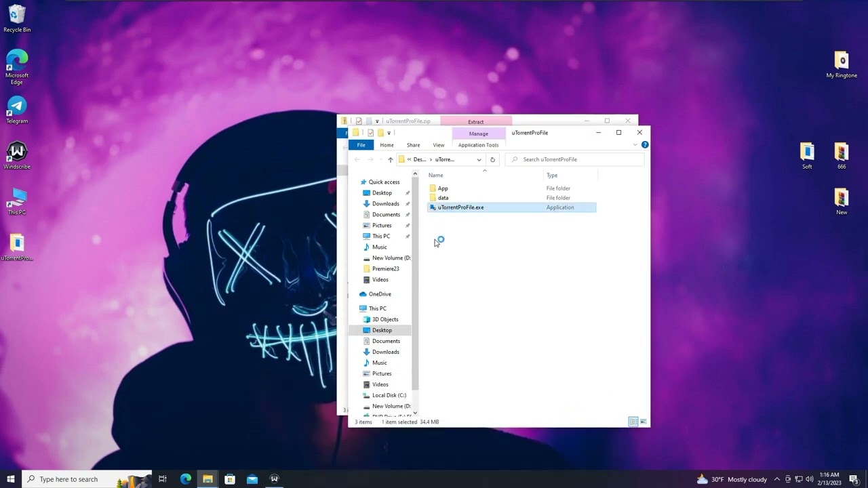Viewport: 868px width, 488px height.
Task: Switch to large thumbnails view
Action: tap(644, 422)
